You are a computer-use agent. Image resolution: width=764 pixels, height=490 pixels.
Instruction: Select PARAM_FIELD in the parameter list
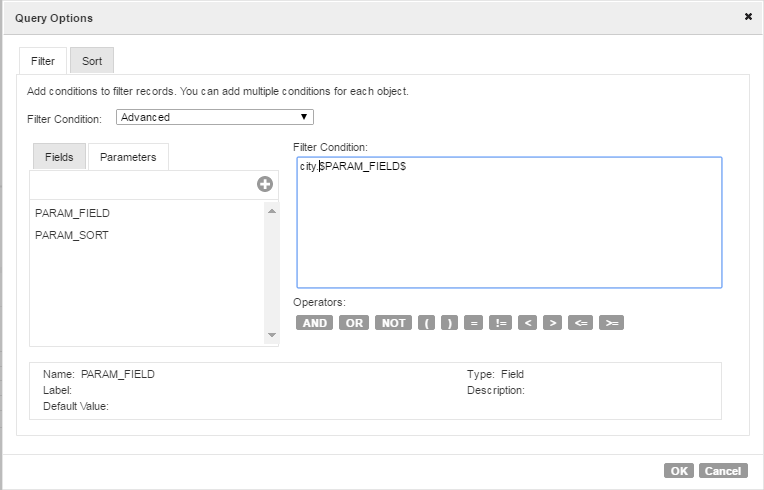point(73,213)
